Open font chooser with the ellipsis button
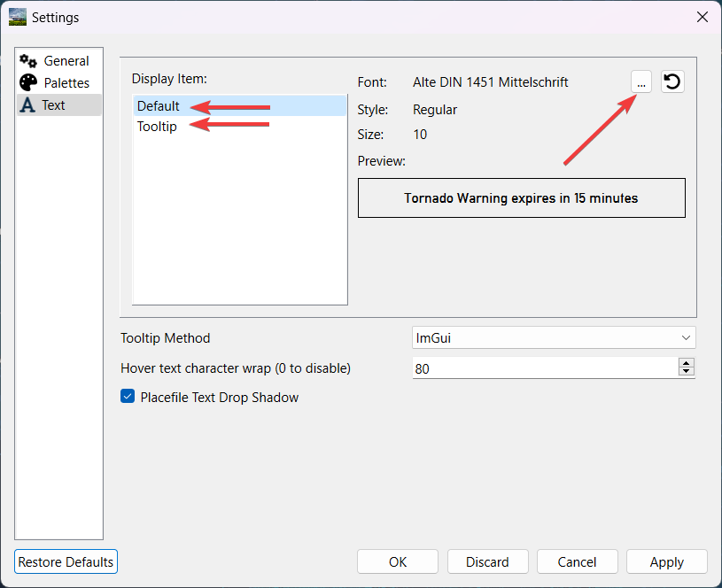 click(641, 82)
